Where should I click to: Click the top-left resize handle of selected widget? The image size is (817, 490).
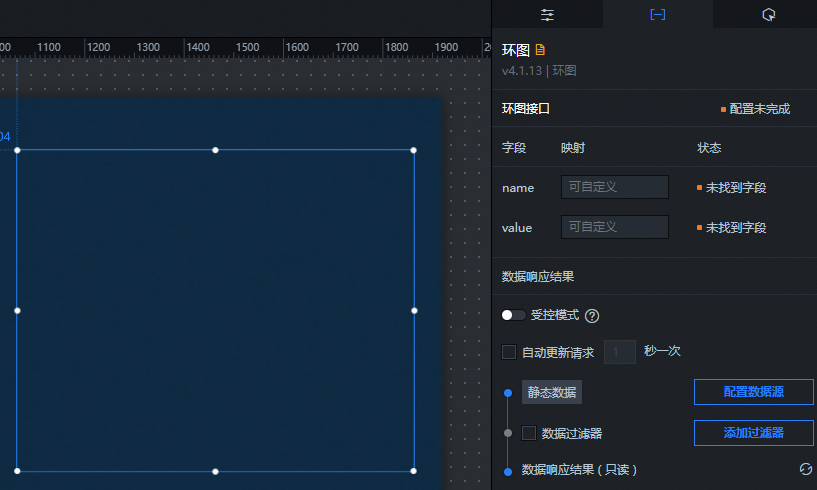tap(17, 150)
